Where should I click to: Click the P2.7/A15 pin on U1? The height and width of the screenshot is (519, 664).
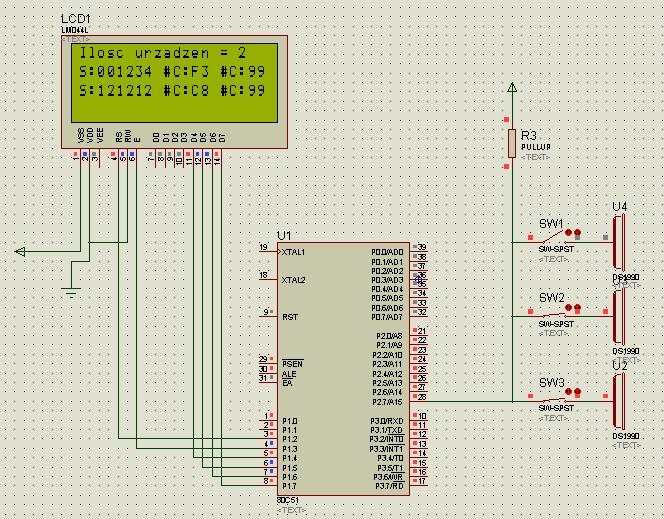click(x=387, y=402)
